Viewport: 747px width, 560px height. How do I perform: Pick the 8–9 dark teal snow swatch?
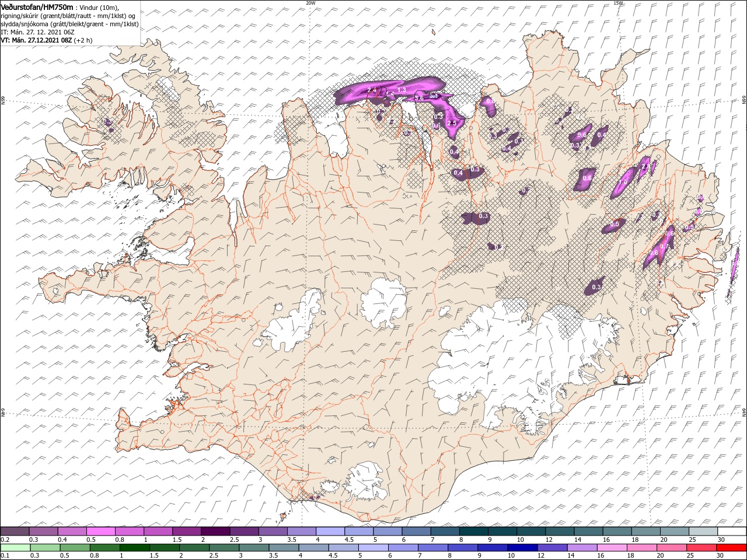(x=474, y=531)
